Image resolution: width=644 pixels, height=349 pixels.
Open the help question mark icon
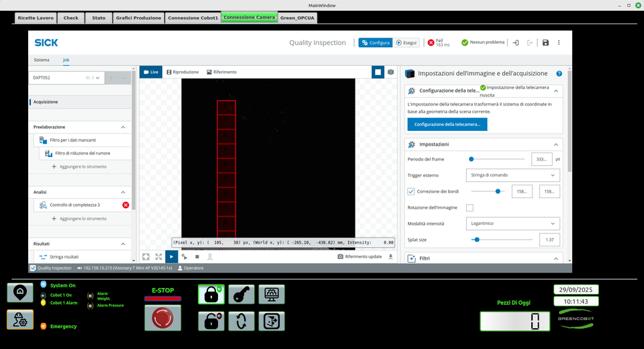pyautogui.click(x=559, y=74)
